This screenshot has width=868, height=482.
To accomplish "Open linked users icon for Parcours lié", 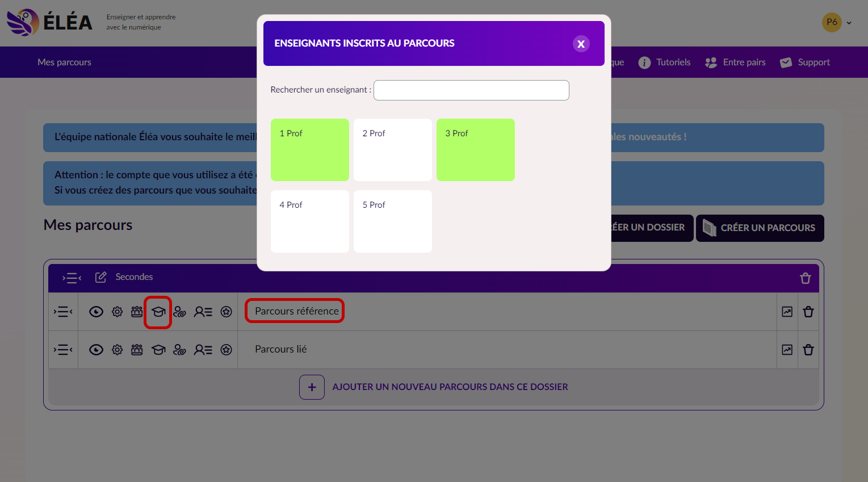I will click(179, 350).
